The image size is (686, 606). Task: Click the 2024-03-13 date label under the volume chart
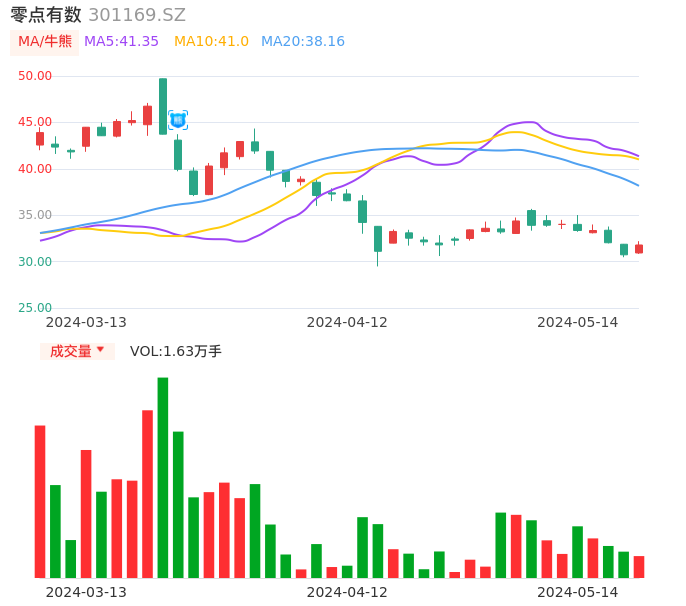tap(86, 592)
